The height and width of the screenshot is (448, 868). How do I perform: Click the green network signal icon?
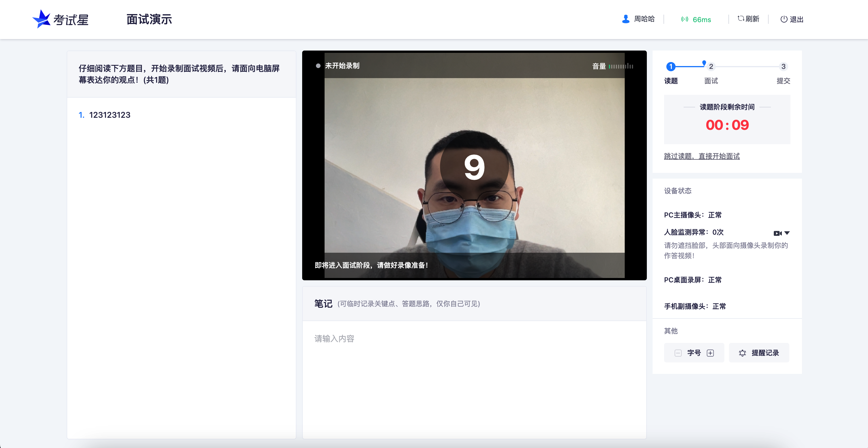coord(684,19)
